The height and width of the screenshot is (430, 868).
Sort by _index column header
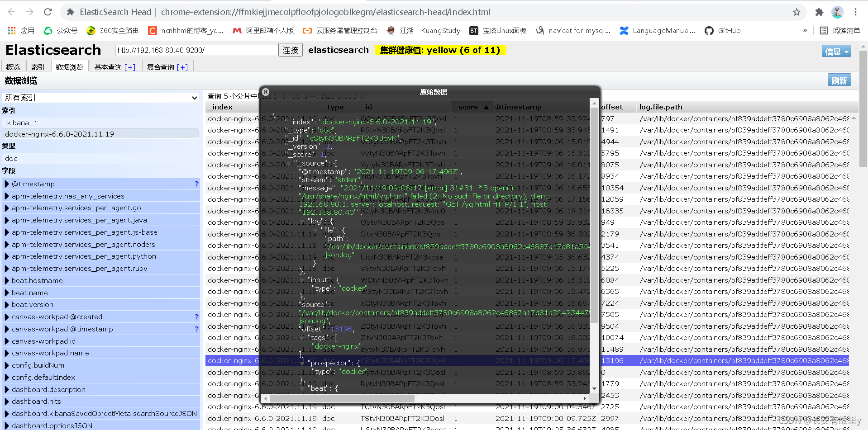coord(220,107)
